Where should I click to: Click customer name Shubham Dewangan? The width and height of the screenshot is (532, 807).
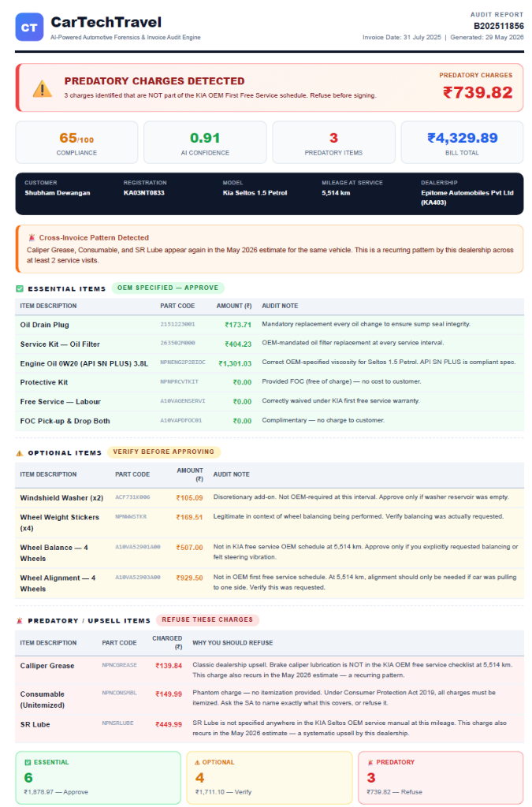(57, 193)
